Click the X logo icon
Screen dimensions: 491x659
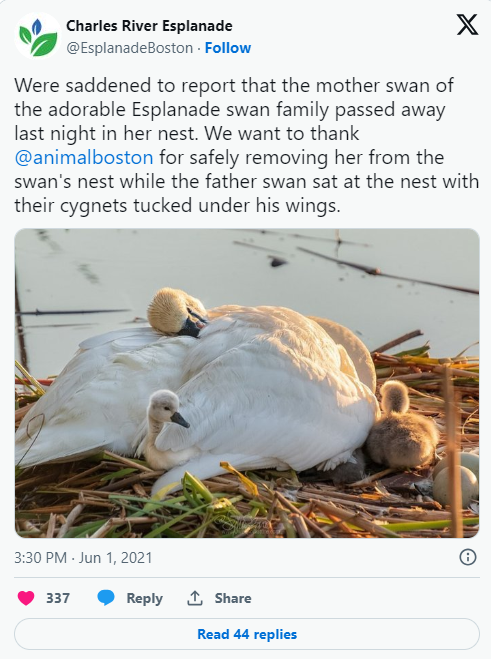click(x=467, y=24)
